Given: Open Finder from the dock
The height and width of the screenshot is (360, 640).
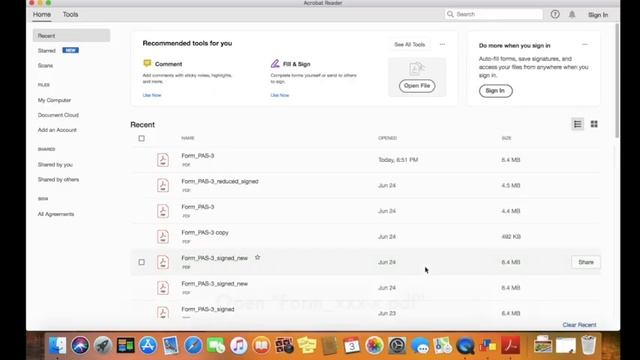Looking at the screenshot, I should 58,346.
